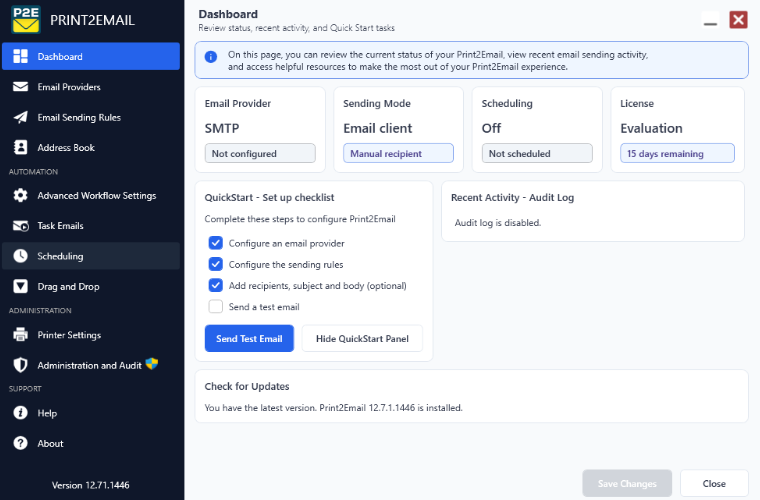Click the clock icon for Scheduling
760x500 pixels.
(x=20, y=256)
